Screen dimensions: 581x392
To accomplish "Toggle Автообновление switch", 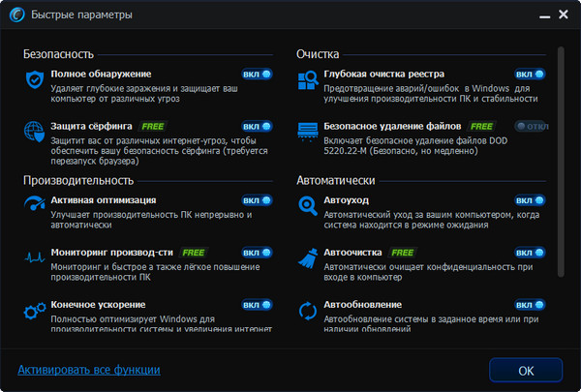I will [530, 305].
